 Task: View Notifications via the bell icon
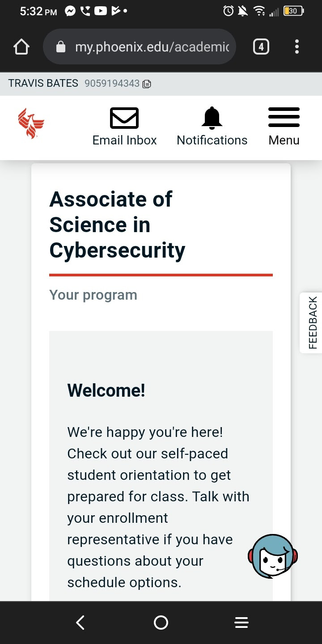pyautogui.click(x=212, y=119)
